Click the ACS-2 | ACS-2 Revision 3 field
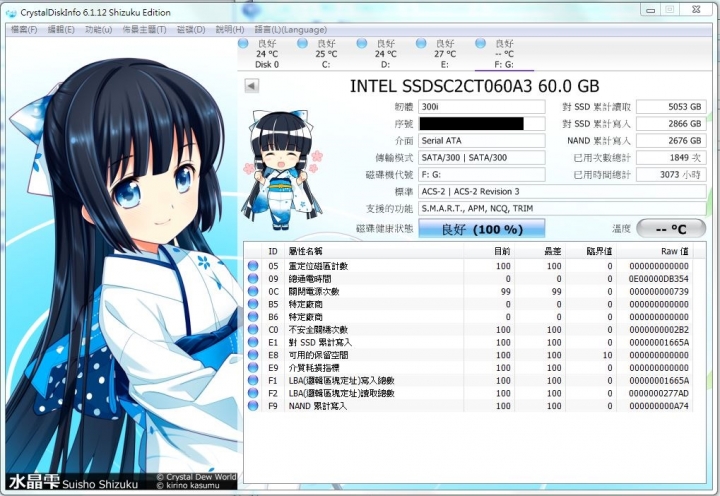The image size is (720, 496). (562, 192)
